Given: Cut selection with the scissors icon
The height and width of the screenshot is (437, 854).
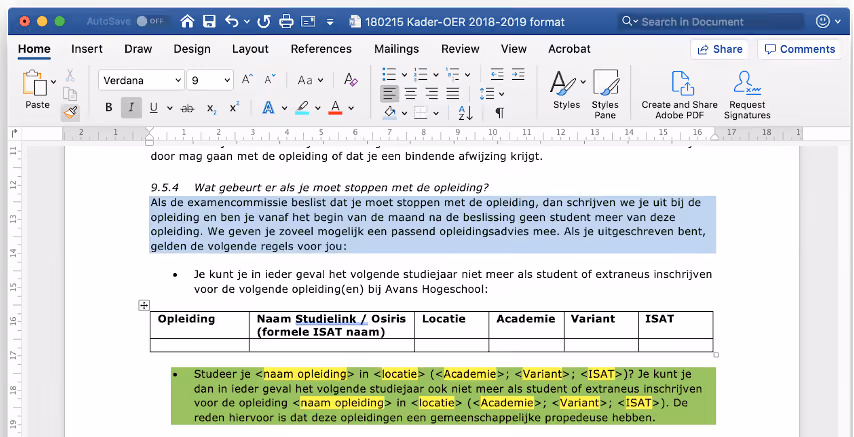Looking at the screenshot, I should [x=70, y=75].
